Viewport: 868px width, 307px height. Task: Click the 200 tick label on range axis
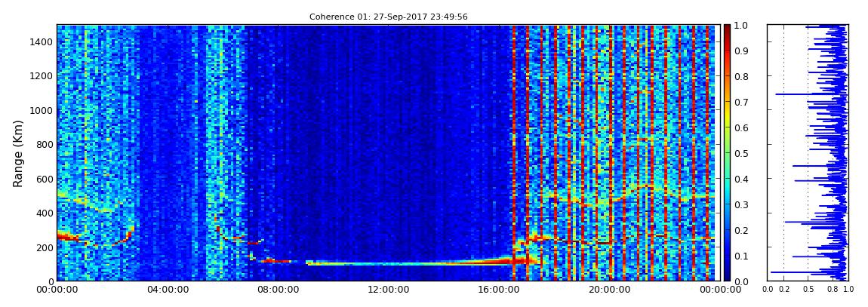point(43,247)
